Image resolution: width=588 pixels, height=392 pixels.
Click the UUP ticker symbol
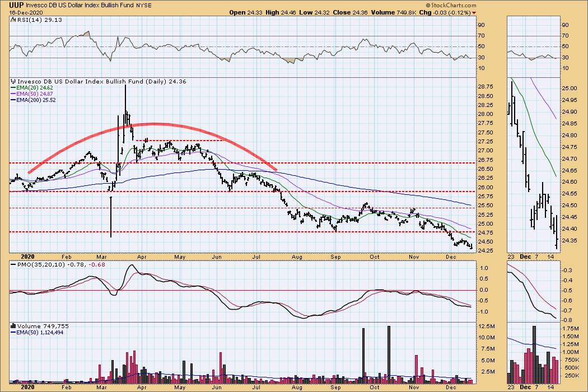17,5
